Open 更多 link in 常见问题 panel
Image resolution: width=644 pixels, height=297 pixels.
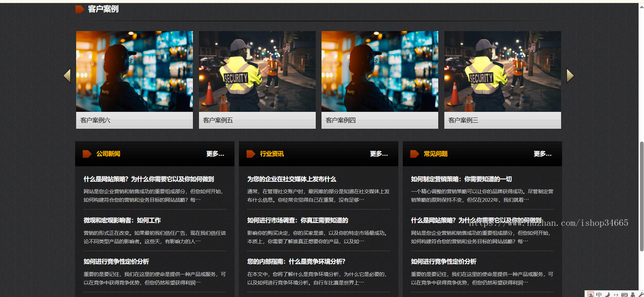tap(543, 154)
